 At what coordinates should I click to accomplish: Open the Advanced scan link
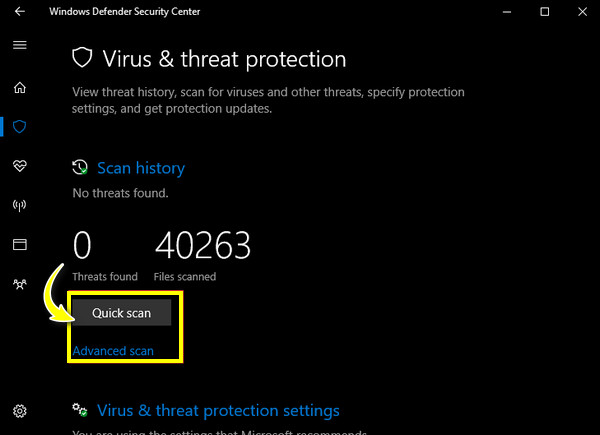[x=113, y=351]
